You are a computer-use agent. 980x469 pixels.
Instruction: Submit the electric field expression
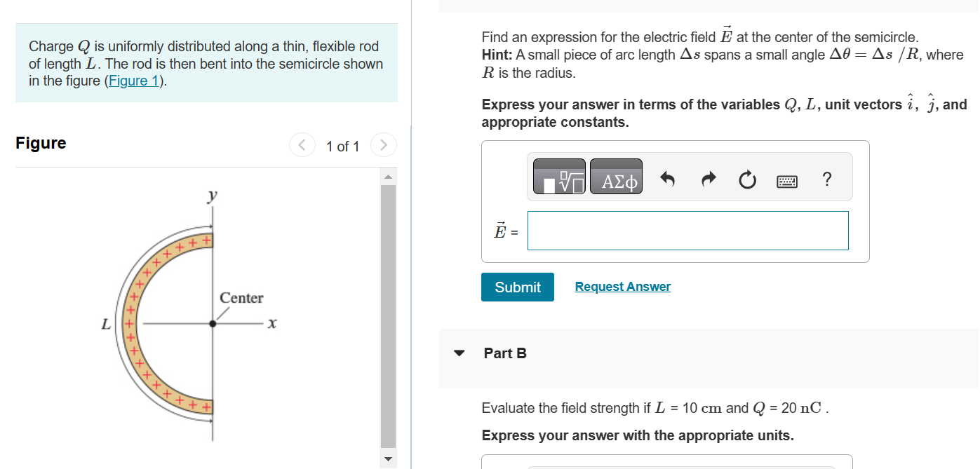click(x=517, y=287)
